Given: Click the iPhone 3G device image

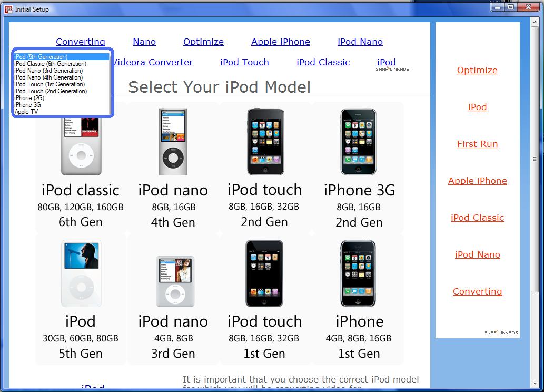Looking at the screenshot, I should tap(359, 142).
